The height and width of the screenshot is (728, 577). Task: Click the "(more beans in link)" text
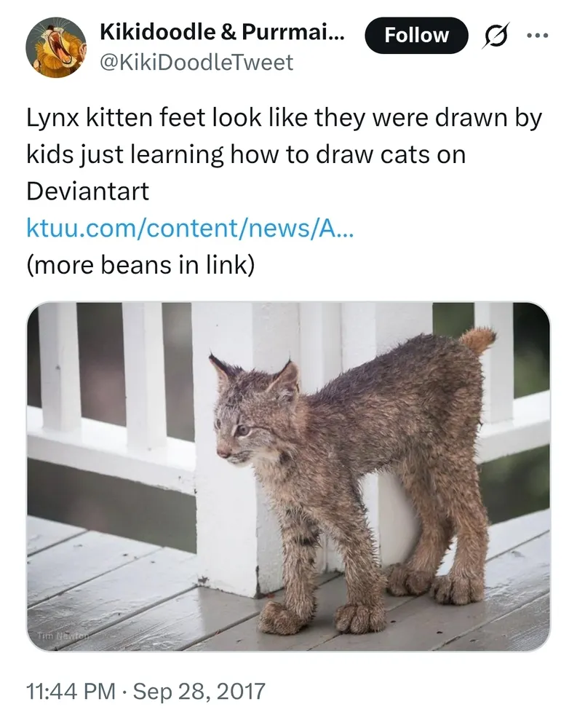point(140,265)
